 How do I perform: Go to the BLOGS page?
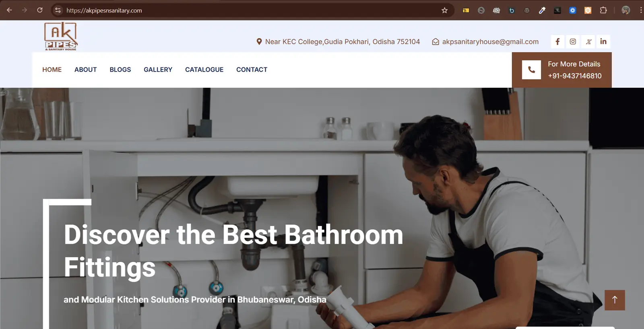[120, 70]
